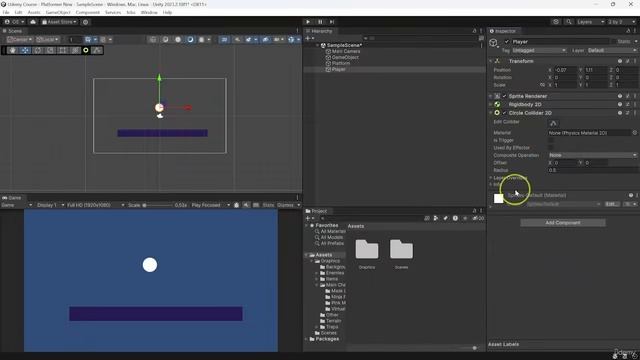Image resolution: width=640 pixels, height=360 pixels.
Task: Open the Graphics folder thumbnail in Assets
Action: point(367,249)
